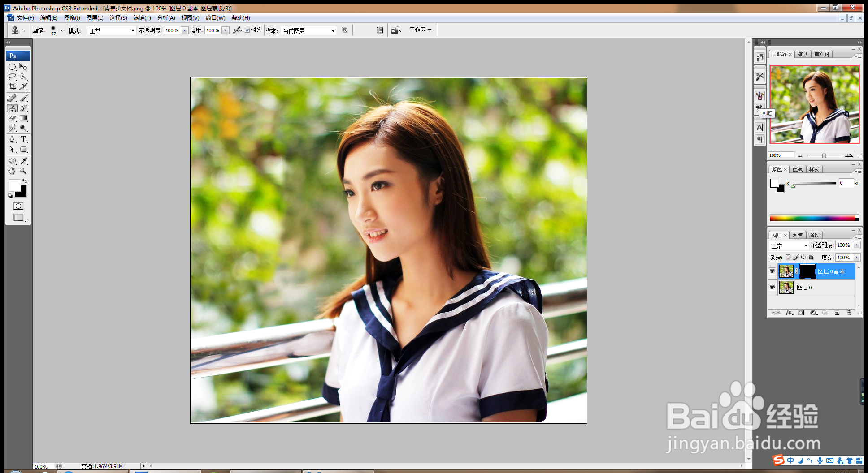This screenshot has width=868, height=473.
Task: Enable airbrush mode in options bar
Action: pos(237,30)
